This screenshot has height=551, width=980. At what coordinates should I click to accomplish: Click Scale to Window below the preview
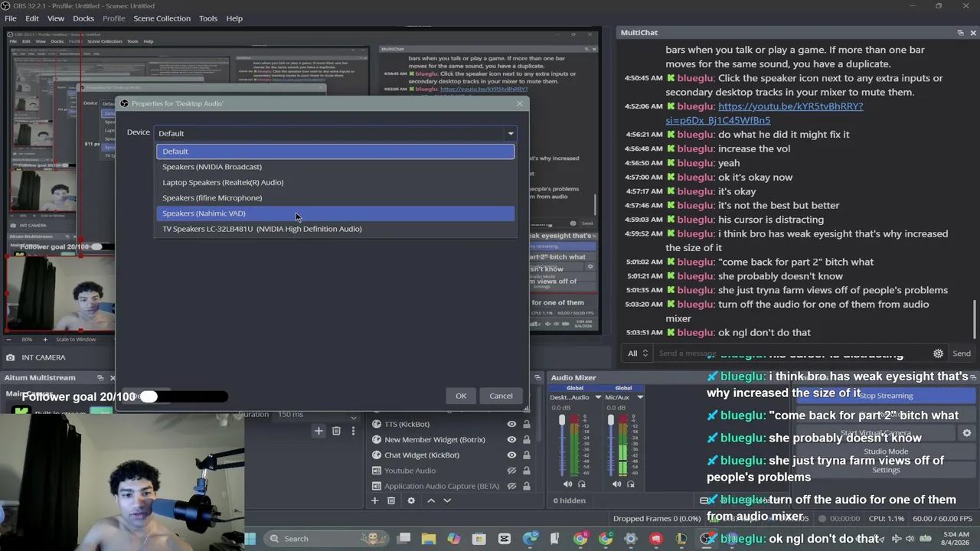tap(76, 339)
